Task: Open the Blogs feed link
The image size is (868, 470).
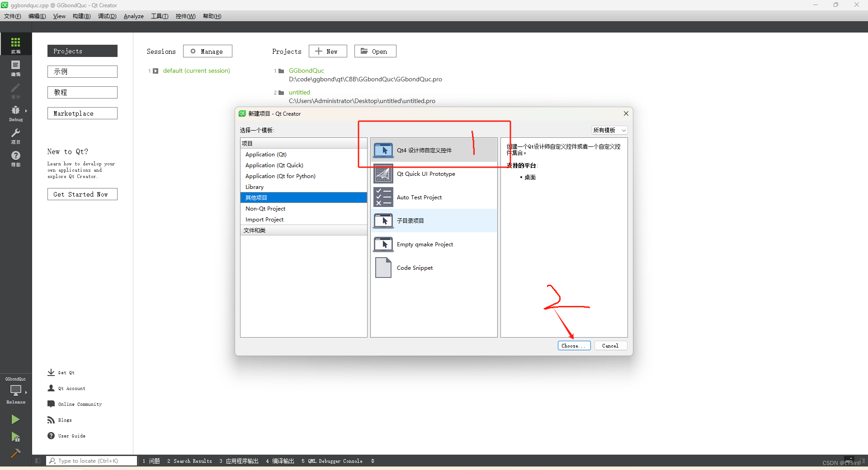Action: pyautogui.click(x=60, y=420)
